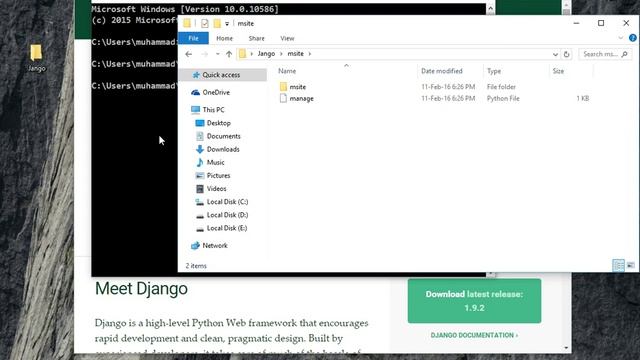640x360 pixels.
Task: Go forward with the Forward arrow
Action: [204, 54]
